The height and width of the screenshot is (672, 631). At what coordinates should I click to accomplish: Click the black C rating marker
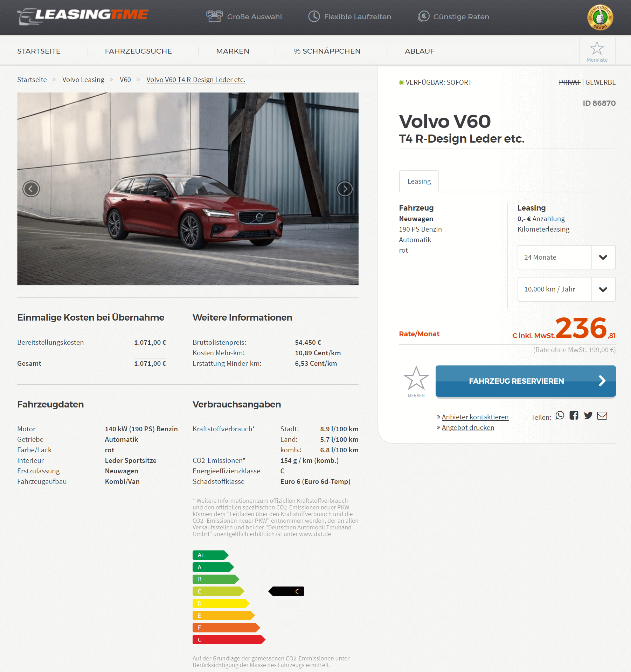286,591
